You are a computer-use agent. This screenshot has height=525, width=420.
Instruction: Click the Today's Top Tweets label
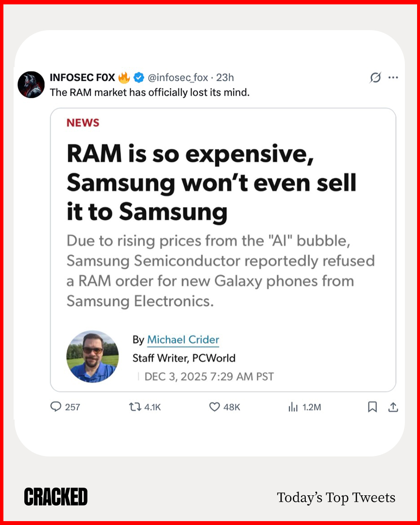(336, 498)
